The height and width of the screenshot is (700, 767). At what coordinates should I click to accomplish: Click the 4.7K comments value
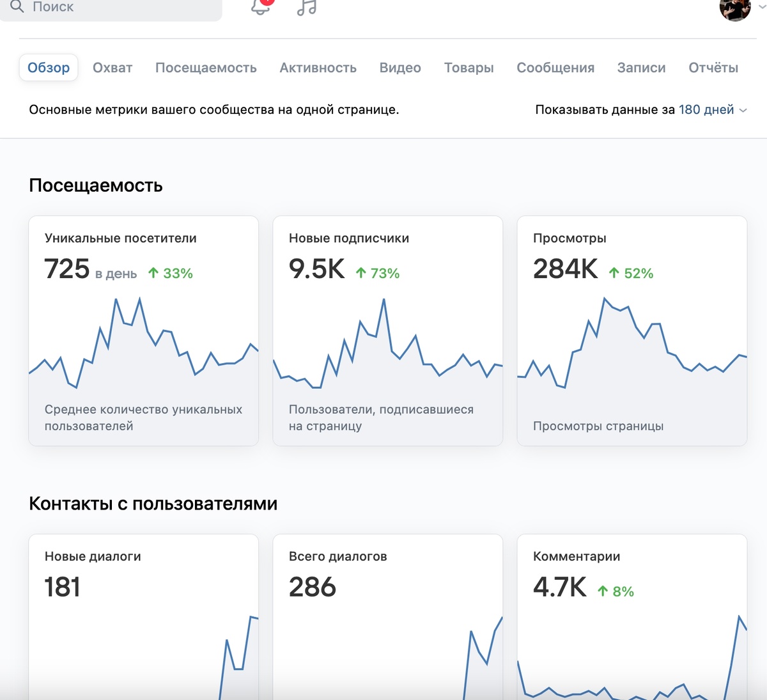tap(560, 587)
